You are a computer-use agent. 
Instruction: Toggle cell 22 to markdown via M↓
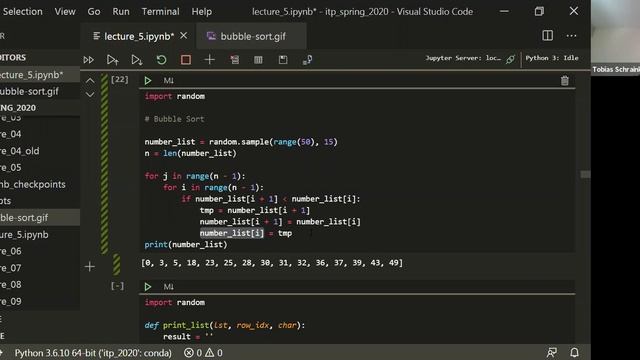(x=169, y=81)
